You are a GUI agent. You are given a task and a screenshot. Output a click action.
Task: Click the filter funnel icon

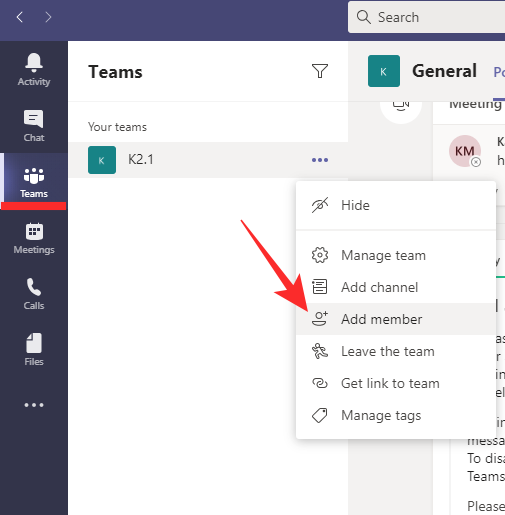click(x=320, y=71)
